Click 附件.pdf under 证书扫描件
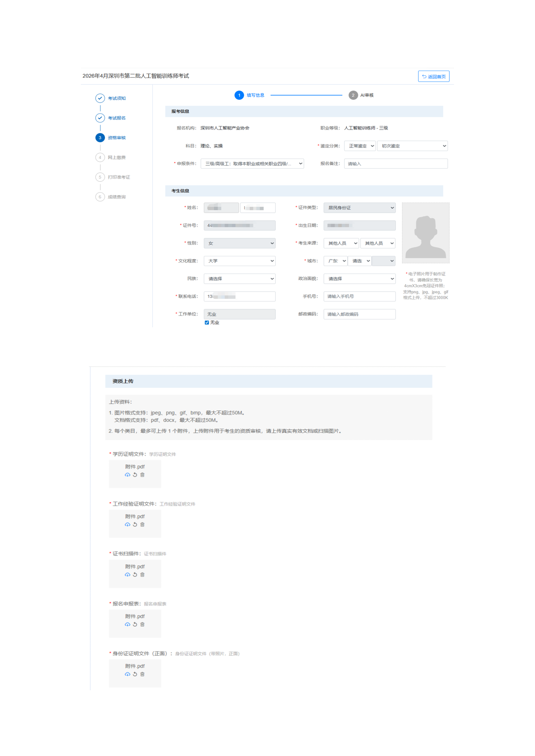 click(x=135, y=566)
